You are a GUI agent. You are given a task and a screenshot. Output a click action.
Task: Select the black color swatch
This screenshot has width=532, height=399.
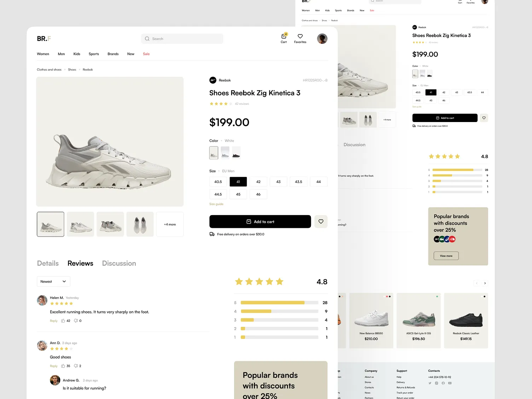tap(236, 152)
